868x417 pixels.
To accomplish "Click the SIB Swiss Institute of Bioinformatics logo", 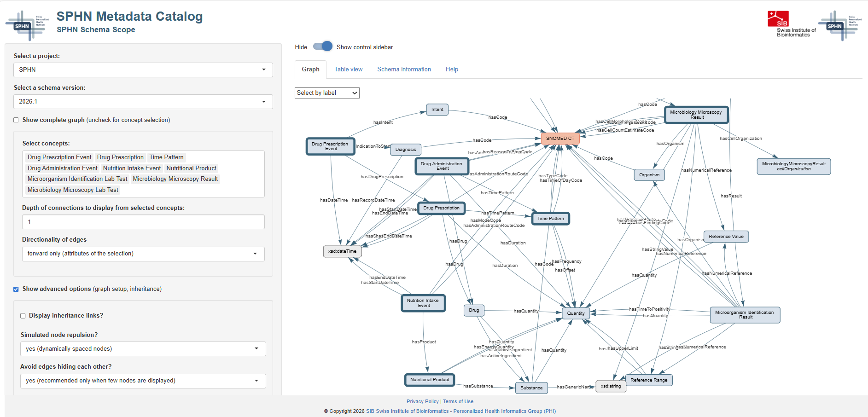I will pos(791,24).
